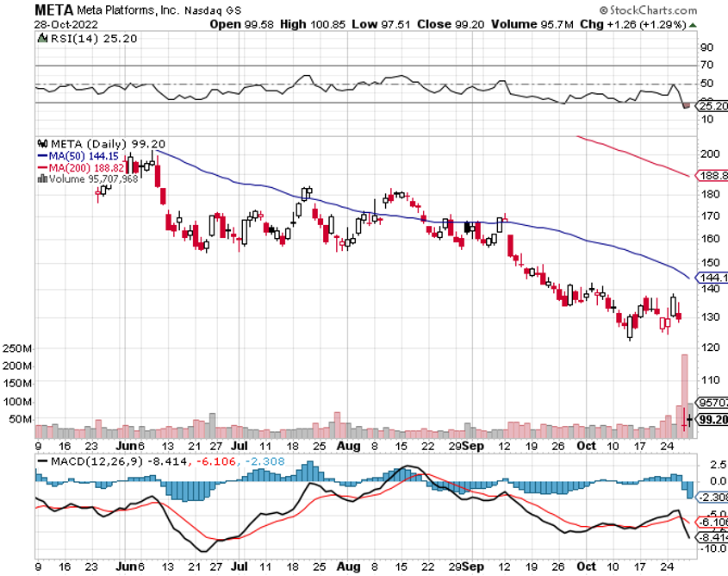Click the candlestick icon next to META (Daily)
The image size is (728, 576).
42,143
